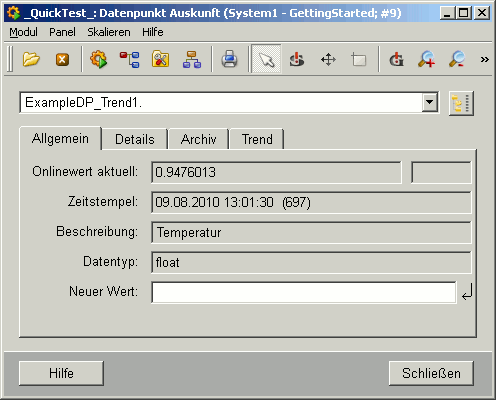Open the red-blue tree structure icon
Screen dimensions: 496x400
tap(130, 60)
